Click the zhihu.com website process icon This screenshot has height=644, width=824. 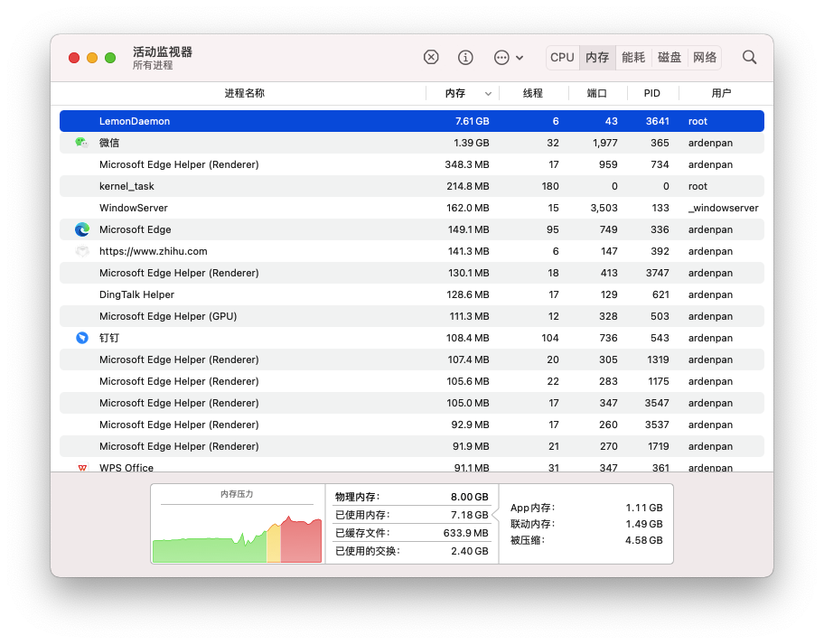[x=82, y=251]
